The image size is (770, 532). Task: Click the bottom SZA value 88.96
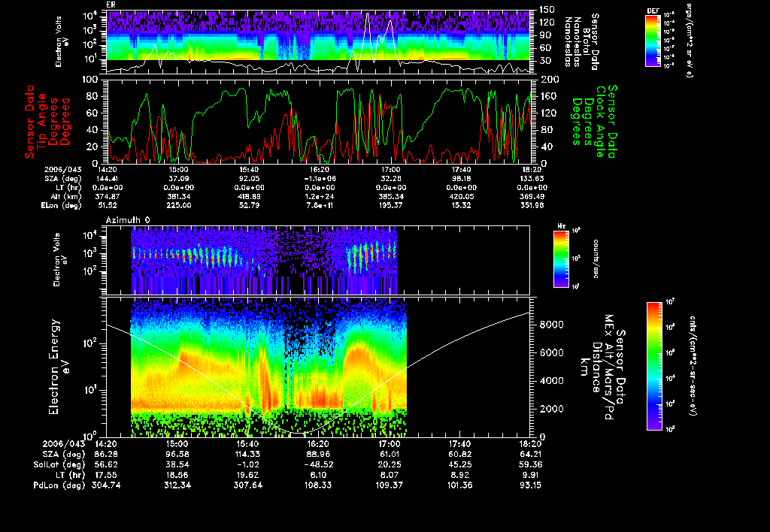coord(319,455)
